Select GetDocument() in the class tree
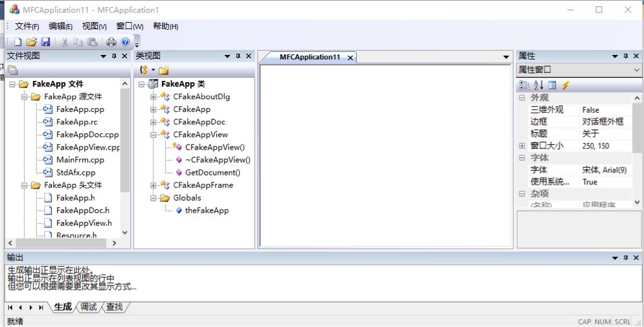644x327 pixels. pos(213,173)
